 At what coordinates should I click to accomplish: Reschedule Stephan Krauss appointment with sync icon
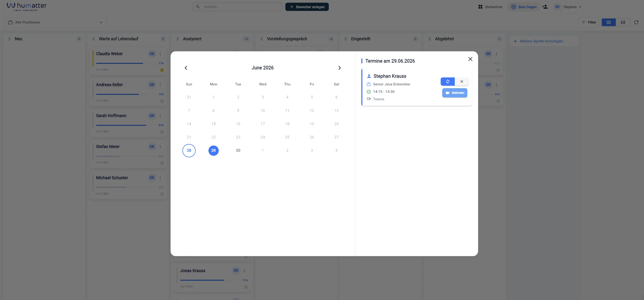448,81
